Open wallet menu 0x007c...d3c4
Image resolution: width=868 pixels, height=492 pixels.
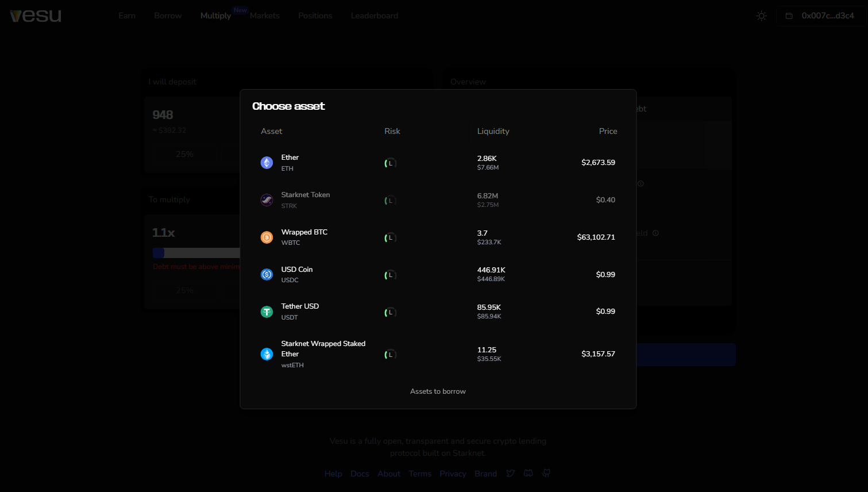click(820, 16)
